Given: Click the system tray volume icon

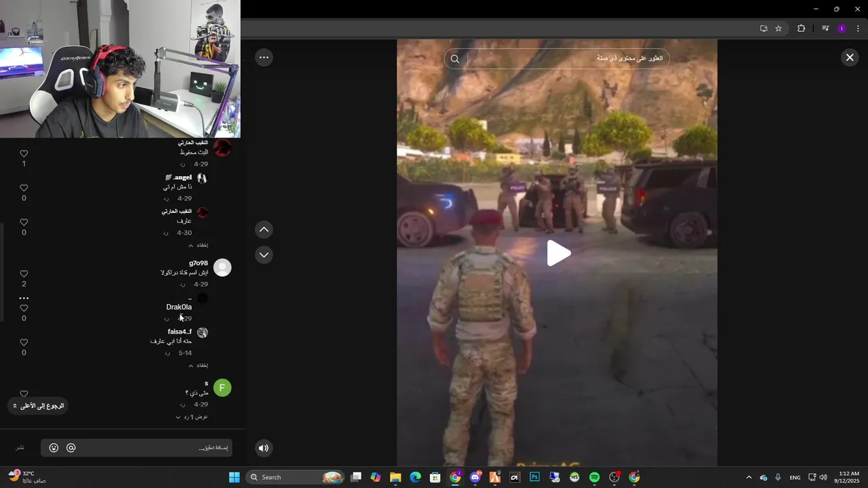Looking at the screenshot, I should tap(823, 477).
